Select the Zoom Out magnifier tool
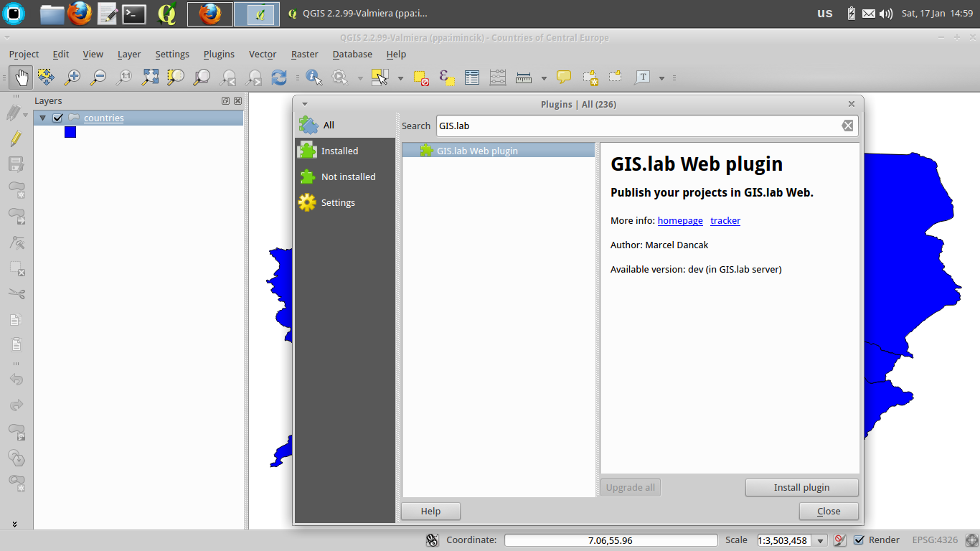 point(98,77)
